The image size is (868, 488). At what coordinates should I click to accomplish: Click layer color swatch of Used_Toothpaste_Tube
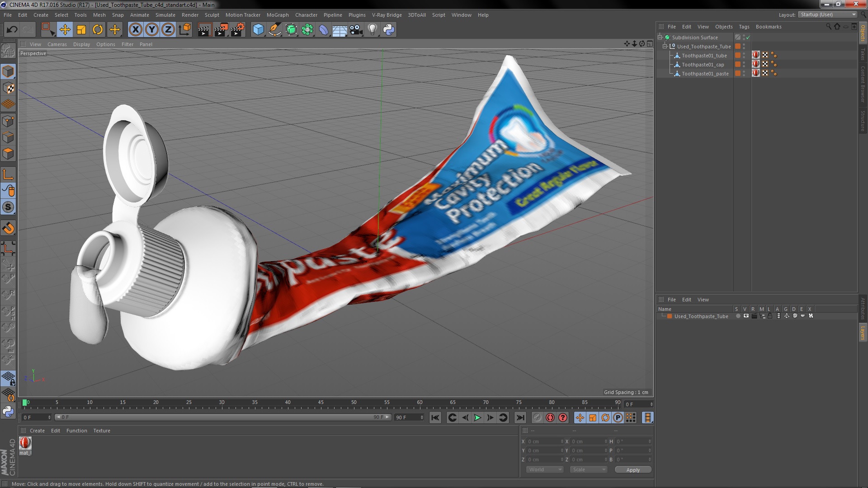[670, 316]
